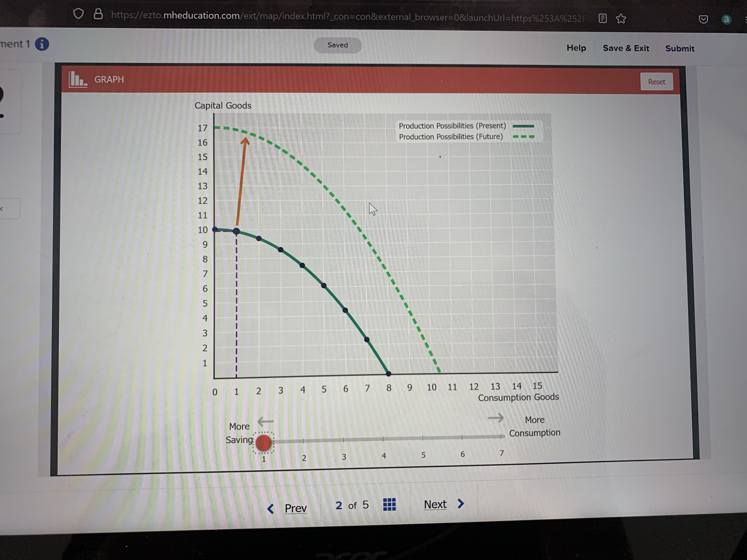Viewport: 747px width, 560px height.
Task: Open the Help menu
Action: tap(576, 48)
